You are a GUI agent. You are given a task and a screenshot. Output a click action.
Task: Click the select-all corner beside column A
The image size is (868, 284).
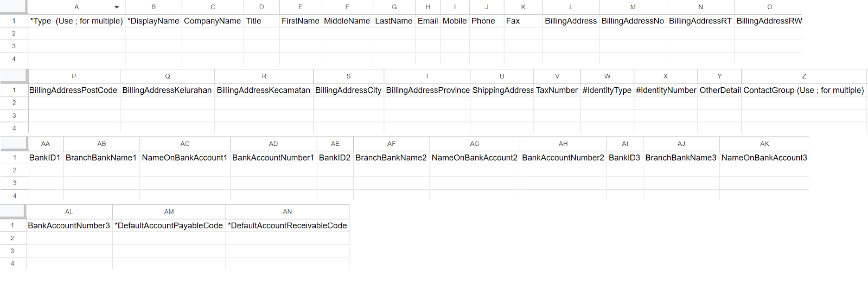pos(14,7)
